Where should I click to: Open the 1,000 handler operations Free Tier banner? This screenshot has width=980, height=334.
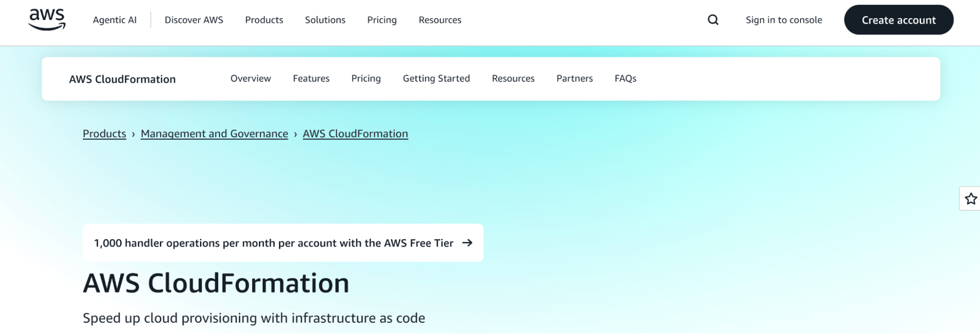pos(283,243)
